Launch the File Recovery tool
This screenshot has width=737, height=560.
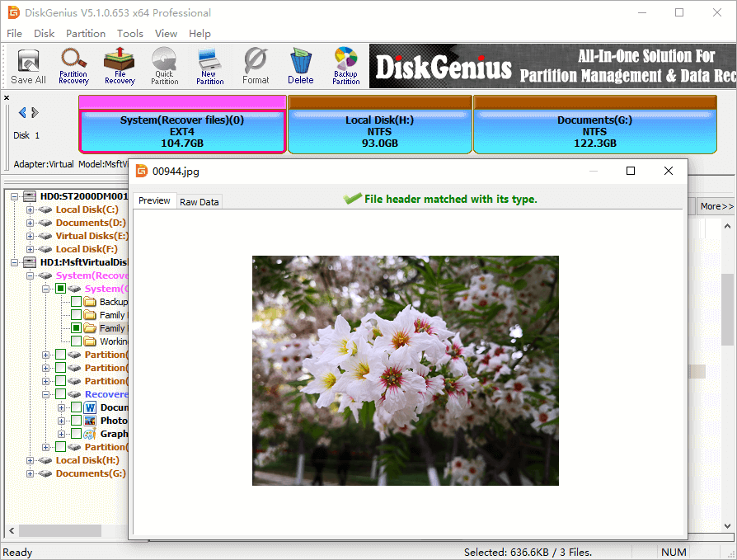120,66
